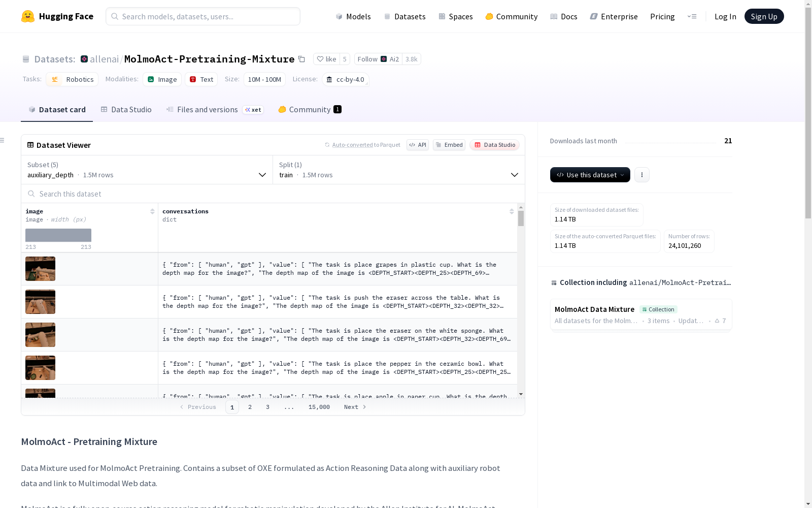Go to Datasets in the top navigation
This screenshot has width=812, height=508.
[x=405, y=16]
